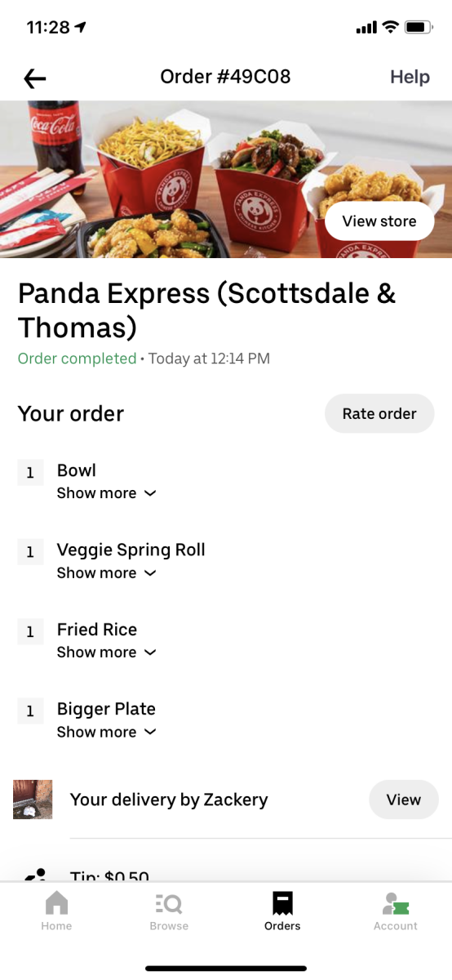Tap the battery status icon
452x980 pixels.
click(419, 28)
